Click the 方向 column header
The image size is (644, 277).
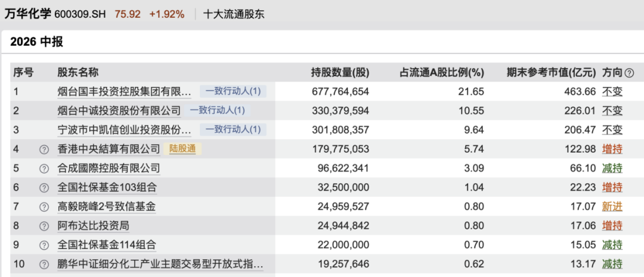(x=612, y=73)
